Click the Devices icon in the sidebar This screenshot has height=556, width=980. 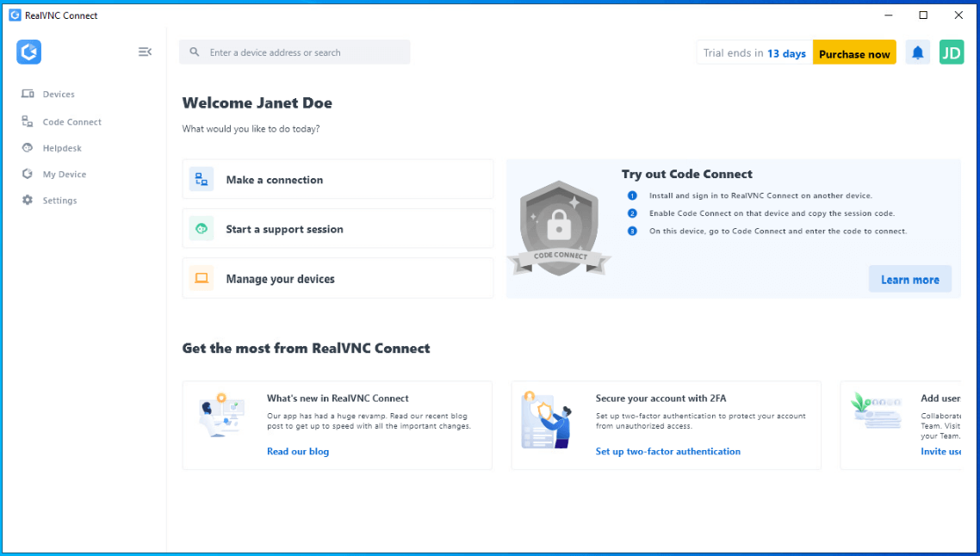pyautogui.click(x=28, y=95)
